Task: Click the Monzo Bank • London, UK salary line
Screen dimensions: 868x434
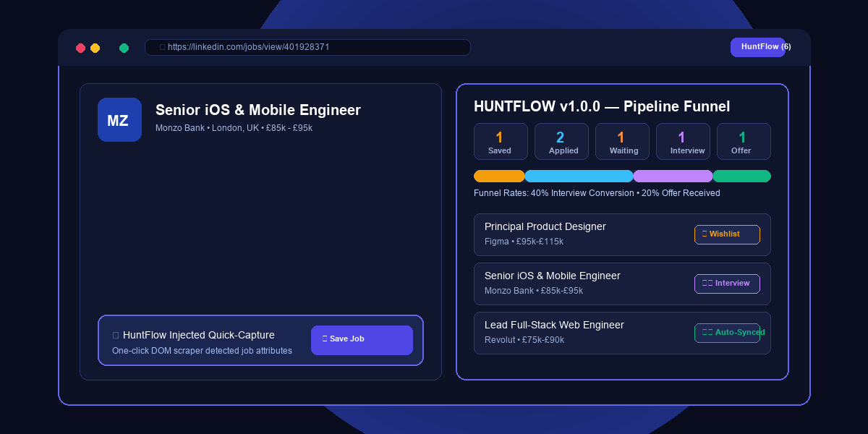Action: tap(234, 128)
